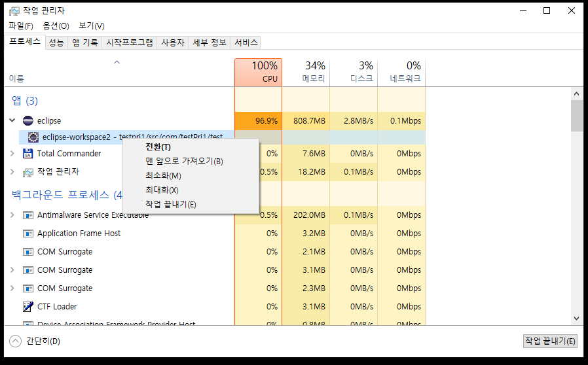Switch to the 성능 tab
The height and width of the screenshot is (365, 588).
(x=56, y=43)
